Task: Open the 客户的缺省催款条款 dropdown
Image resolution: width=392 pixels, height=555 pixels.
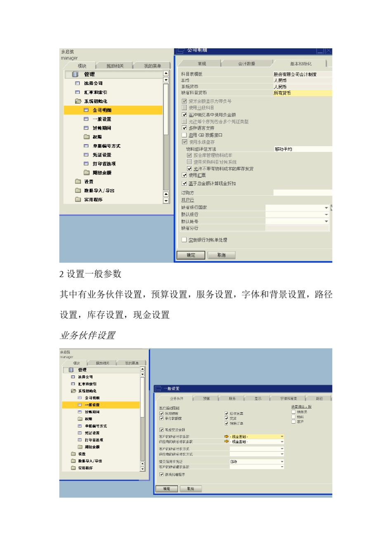Action: [282, 467]
